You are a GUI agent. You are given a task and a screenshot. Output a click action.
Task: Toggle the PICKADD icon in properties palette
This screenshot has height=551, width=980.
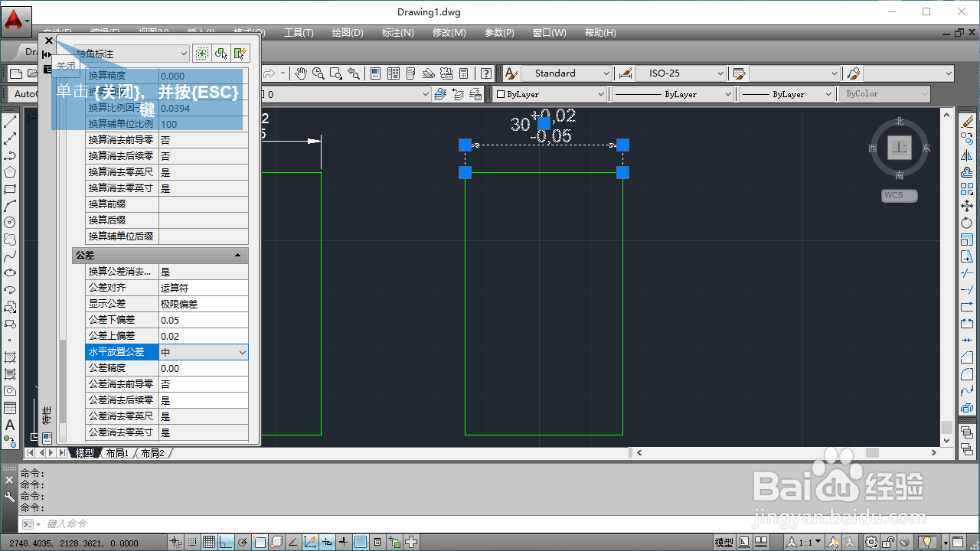[x=201, y=54]
